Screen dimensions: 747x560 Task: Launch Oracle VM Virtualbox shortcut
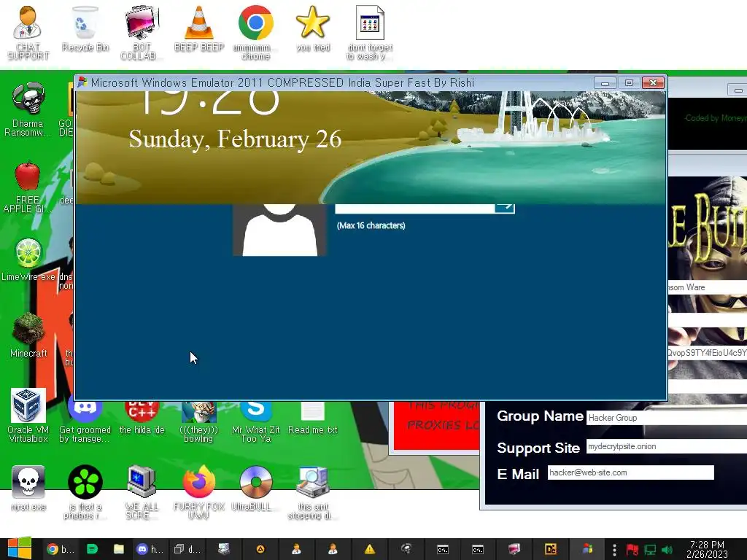(28, 415)
